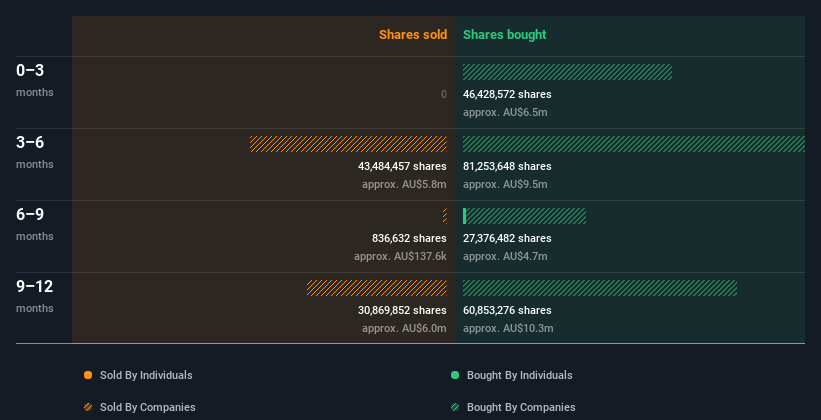Select the 6–9 months row label
Screen dimensions: 821x420
coord(35,224)
